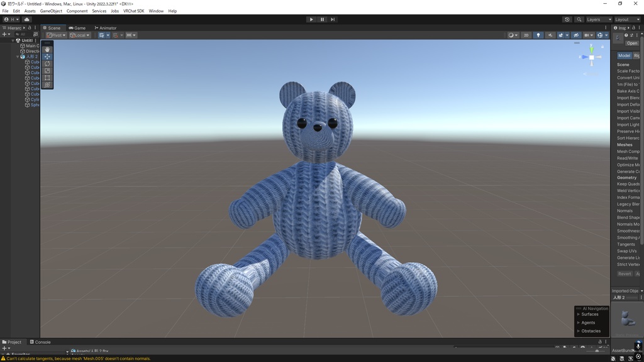Toggle scene Gizmos icon

(x=600, y=35)
